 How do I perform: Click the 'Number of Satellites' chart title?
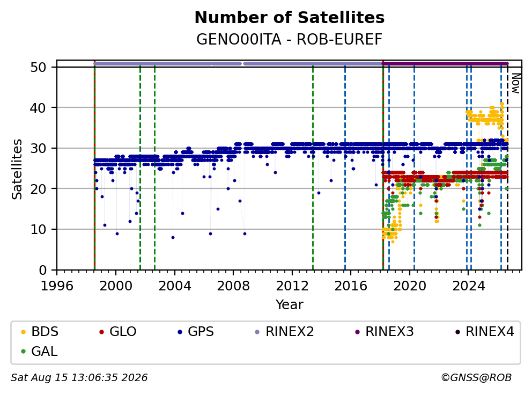click(290, 18)
